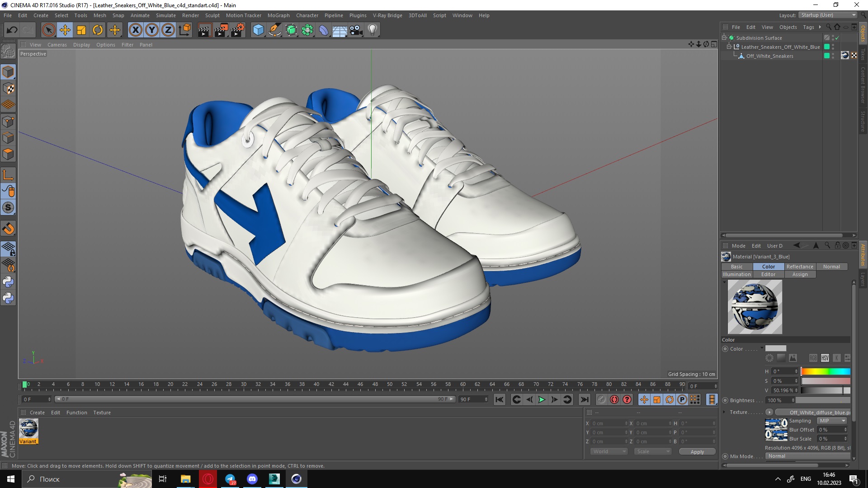
Task: Switch color mode to HSV button
Action: (825, 358)
